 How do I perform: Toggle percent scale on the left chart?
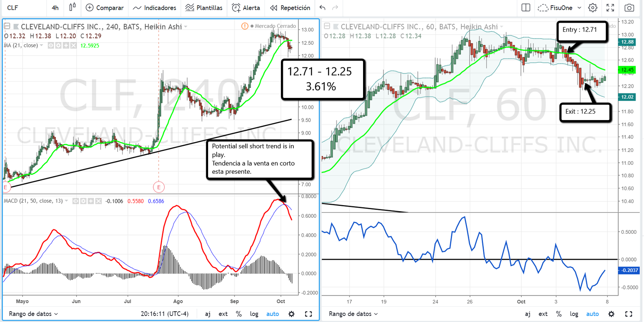(x=239, y=314)
